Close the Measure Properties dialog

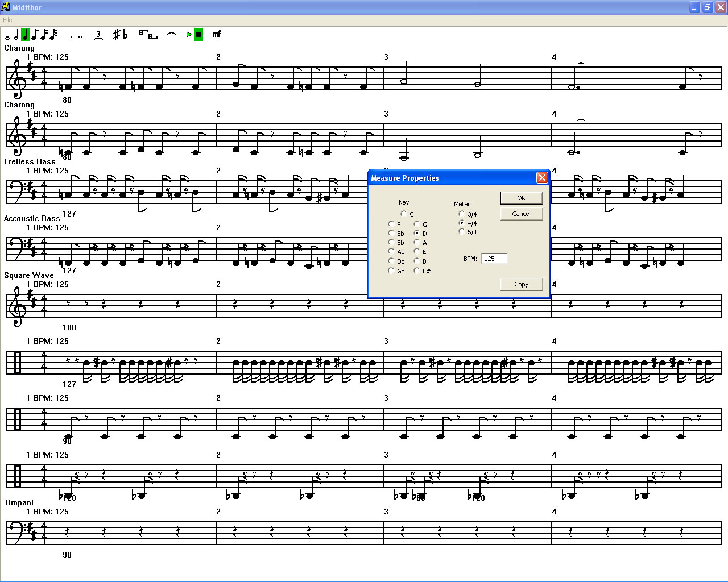542,178
